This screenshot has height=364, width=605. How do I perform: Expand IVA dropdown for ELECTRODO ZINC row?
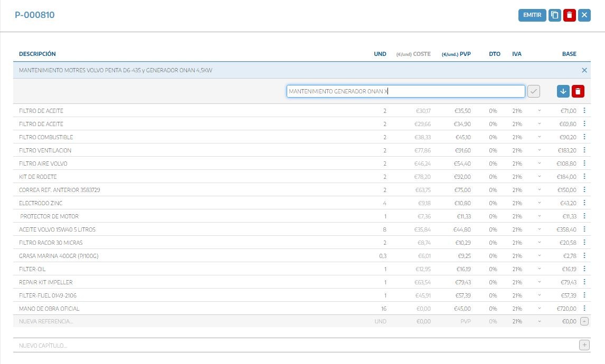point(539,203)
